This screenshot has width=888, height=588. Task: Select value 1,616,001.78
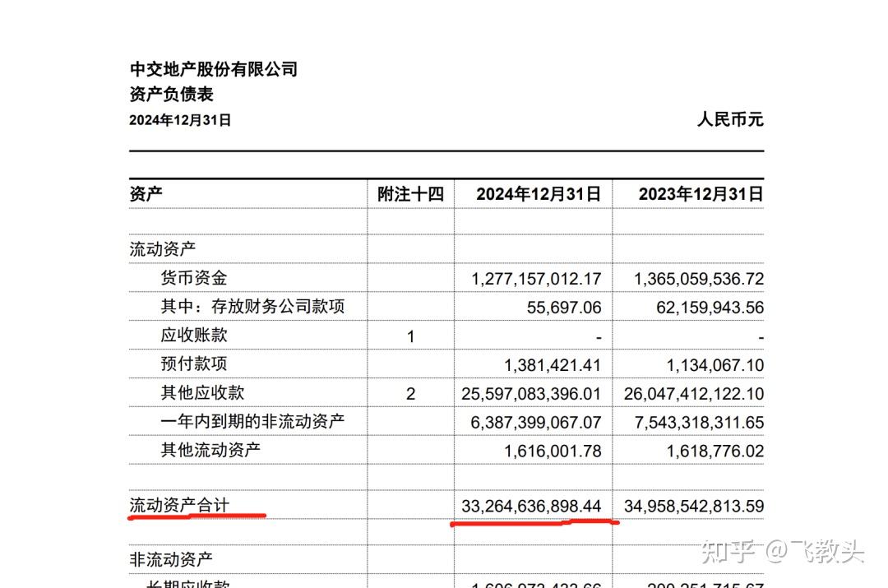click(553, 451)
